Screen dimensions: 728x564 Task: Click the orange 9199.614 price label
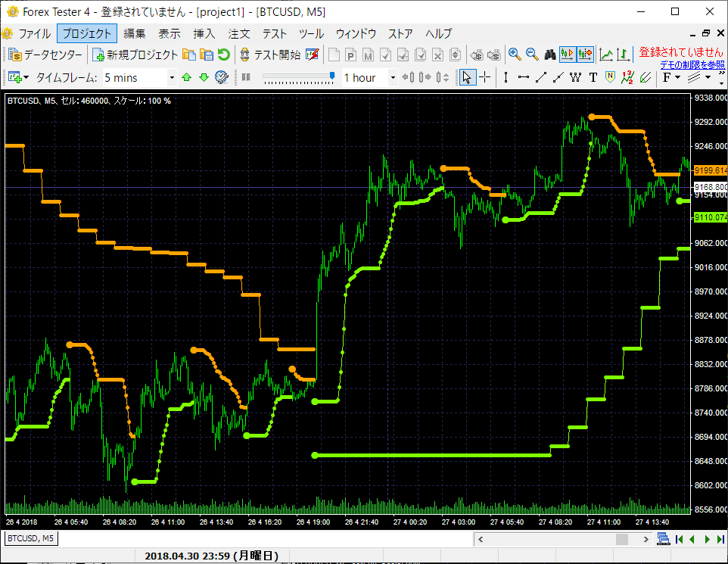coord(711,170)
